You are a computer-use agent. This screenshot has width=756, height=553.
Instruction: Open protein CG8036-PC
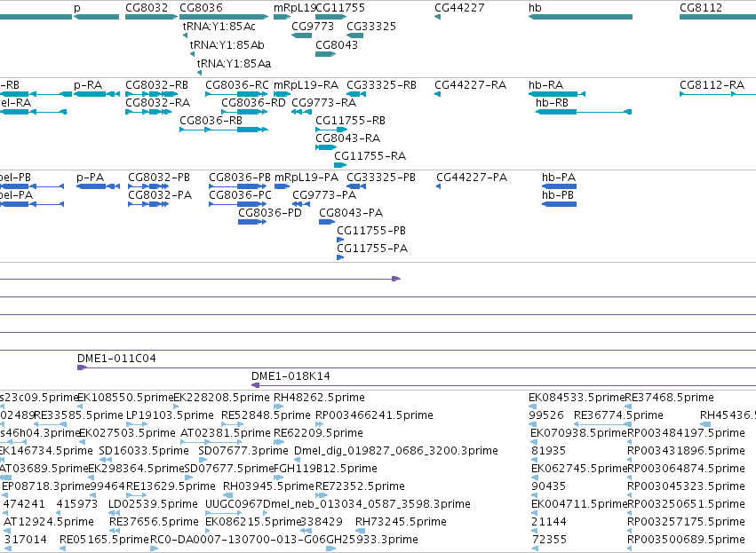click(240, 195)
